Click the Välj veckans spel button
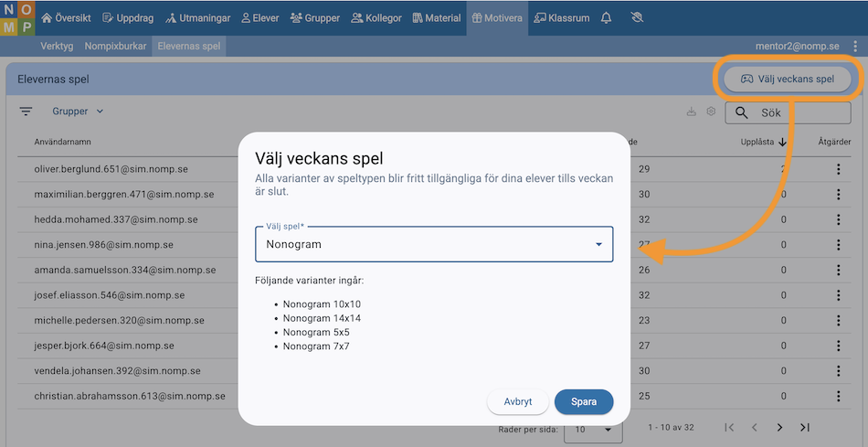This screenshot has height=447, width=868. 788,80
